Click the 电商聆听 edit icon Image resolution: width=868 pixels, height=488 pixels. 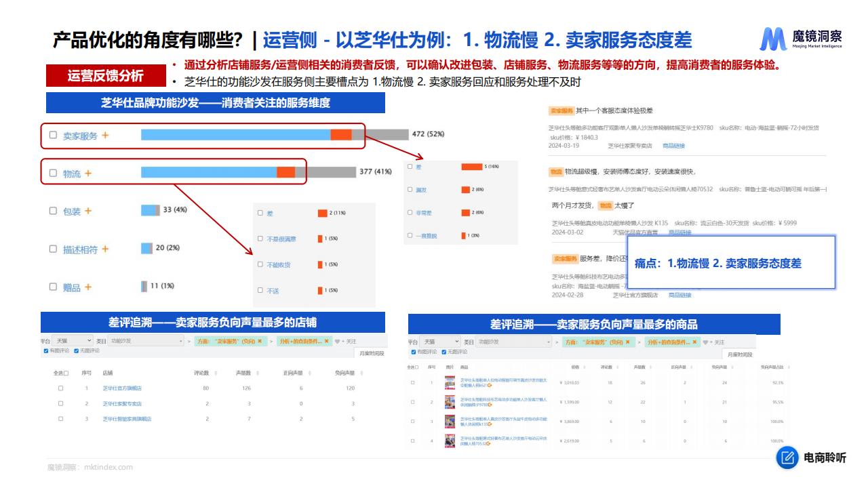pos(787,458)
